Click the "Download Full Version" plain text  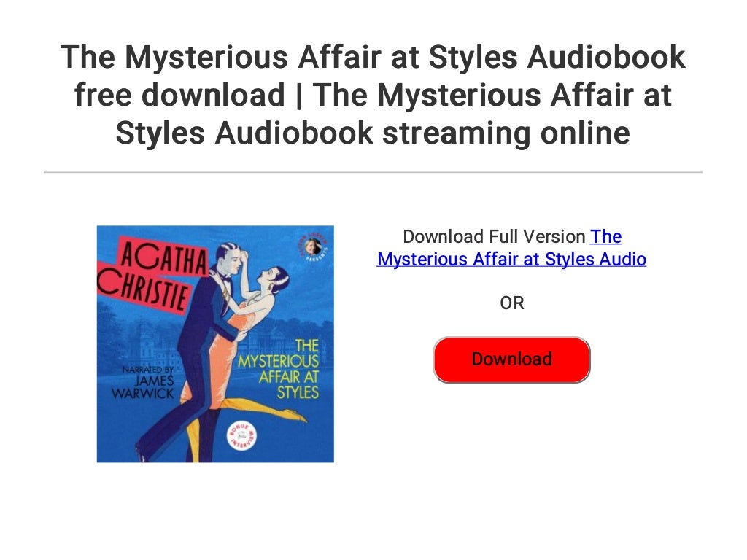(494, 237)
